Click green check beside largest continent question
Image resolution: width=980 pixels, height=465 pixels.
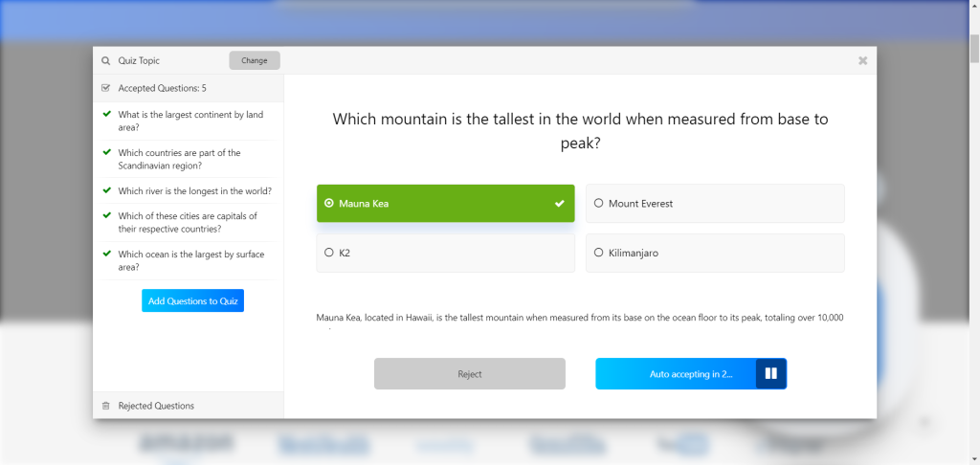(107, 114)
